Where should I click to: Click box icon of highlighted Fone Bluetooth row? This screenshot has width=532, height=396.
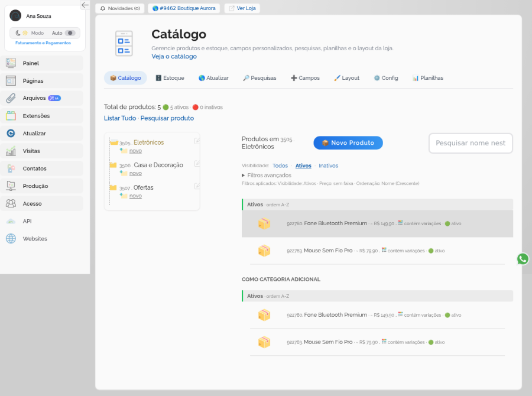pyautogui.click(x=264, y=223)
